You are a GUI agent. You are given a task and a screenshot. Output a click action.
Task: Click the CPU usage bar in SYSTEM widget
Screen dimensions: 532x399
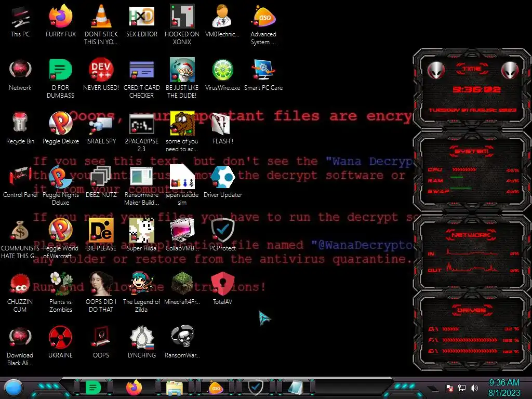coord(464,169)
